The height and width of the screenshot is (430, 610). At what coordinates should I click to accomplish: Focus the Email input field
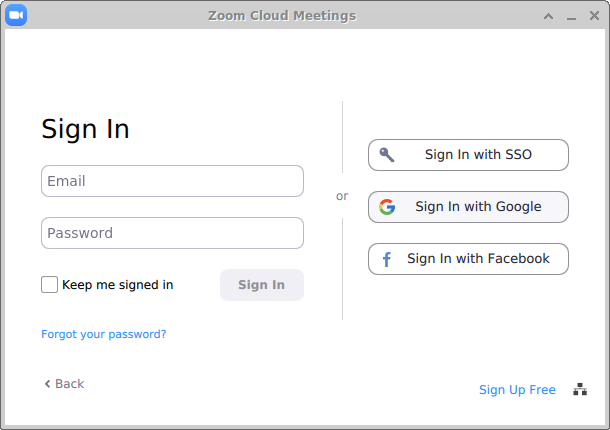[x=172, y=181]
